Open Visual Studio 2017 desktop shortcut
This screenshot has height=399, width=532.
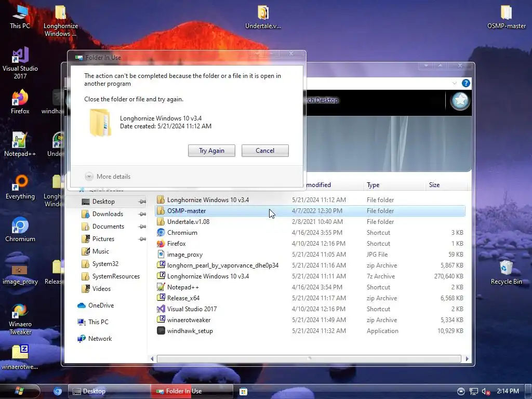20,63
